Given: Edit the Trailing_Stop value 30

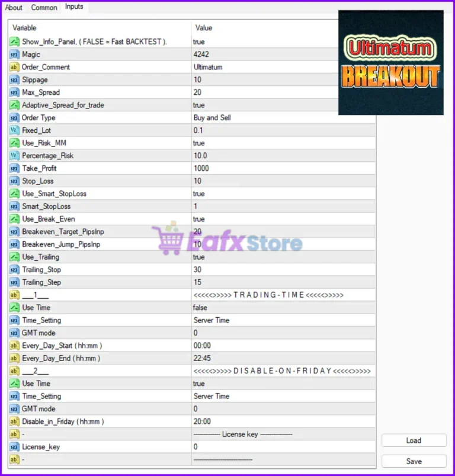Looking at the screenshot, I should pos(197,270).
